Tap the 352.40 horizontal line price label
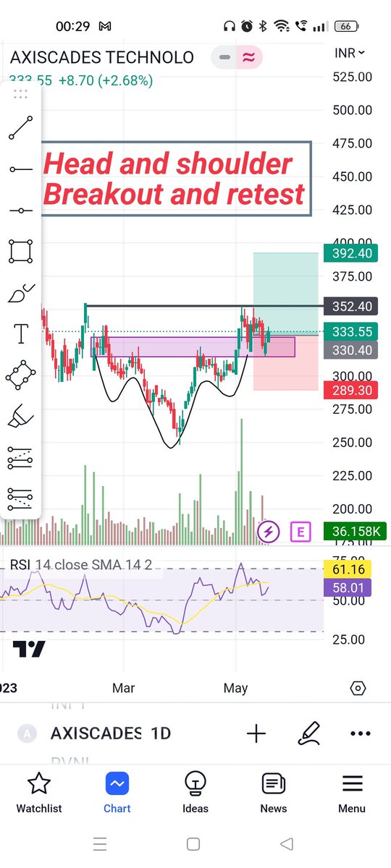The image size is (391, 868). [x=352, y=307]
